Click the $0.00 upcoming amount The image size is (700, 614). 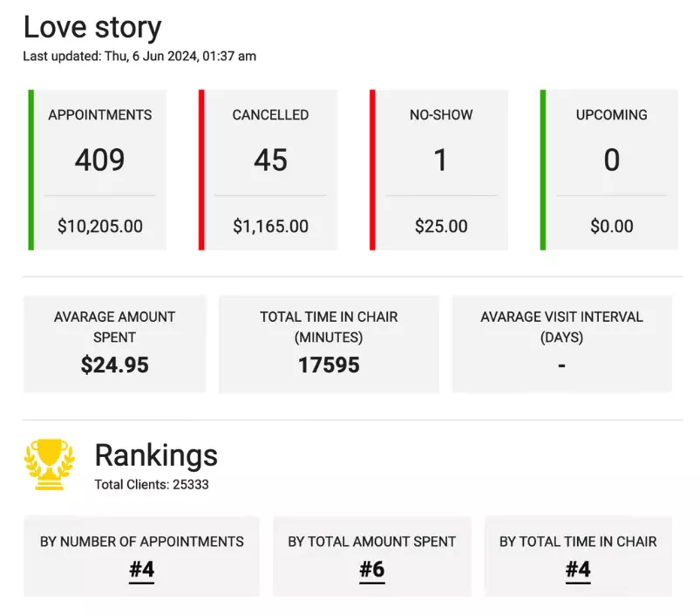click(611, 227)
